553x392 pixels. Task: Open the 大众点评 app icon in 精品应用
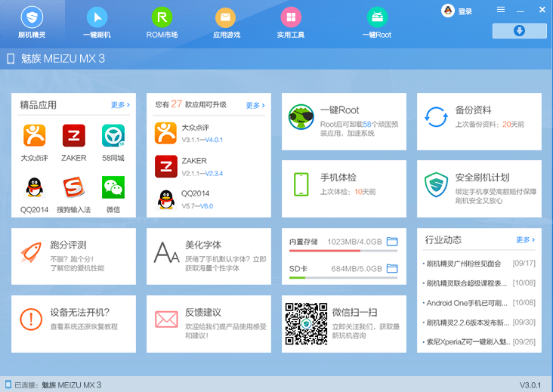point(34,135)
